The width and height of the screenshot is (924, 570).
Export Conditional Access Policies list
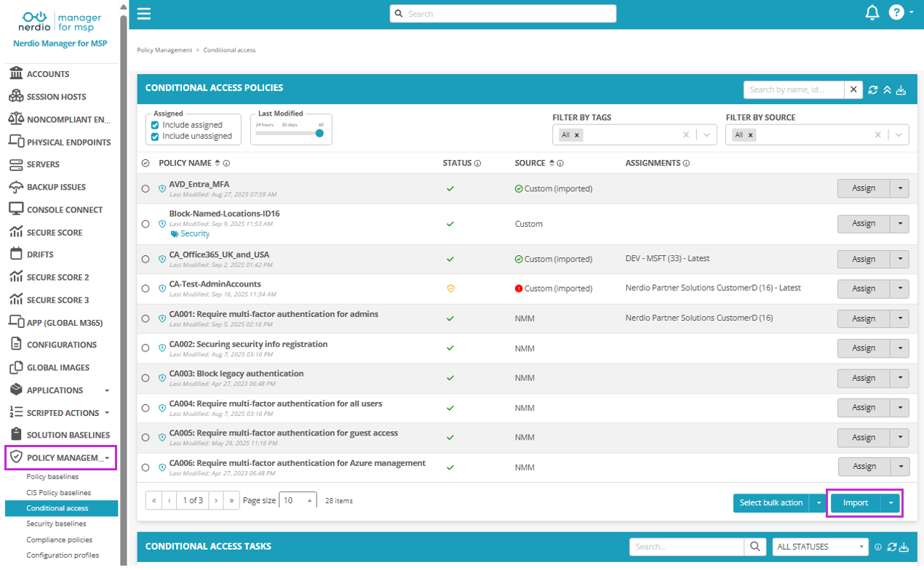[901, 90]
